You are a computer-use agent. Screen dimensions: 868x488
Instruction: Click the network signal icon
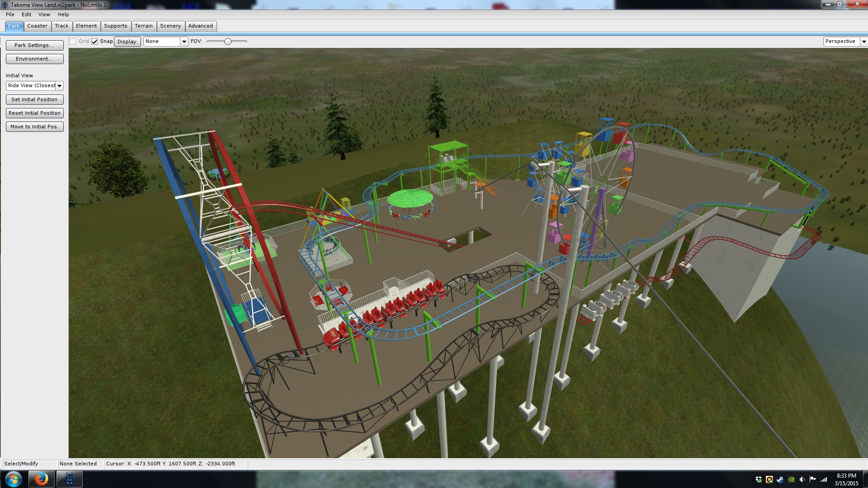(824, 479)
